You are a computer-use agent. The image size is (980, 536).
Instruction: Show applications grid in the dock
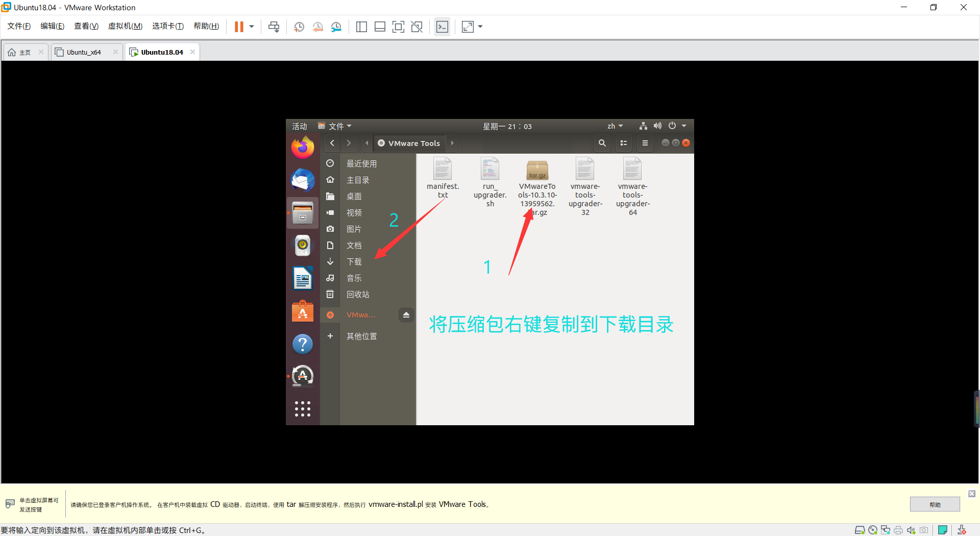coord(303,409)
